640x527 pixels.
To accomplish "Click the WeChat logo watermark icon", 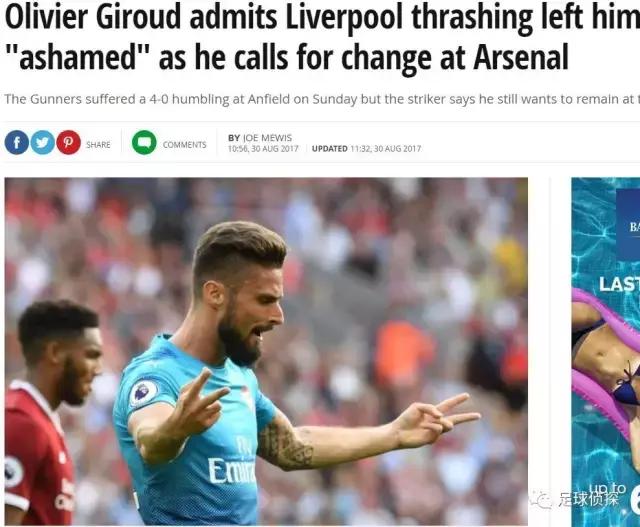I will coord(542,499).
